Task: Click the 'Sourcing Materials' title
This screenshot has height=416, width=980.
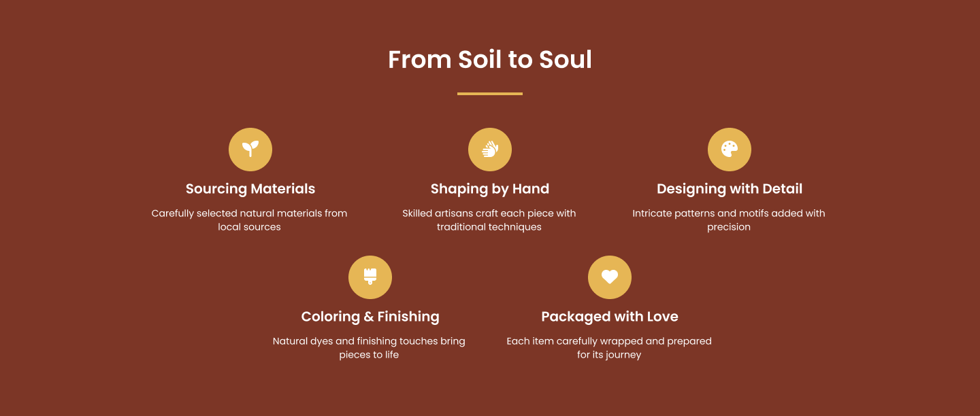Action: coord(250,189)
